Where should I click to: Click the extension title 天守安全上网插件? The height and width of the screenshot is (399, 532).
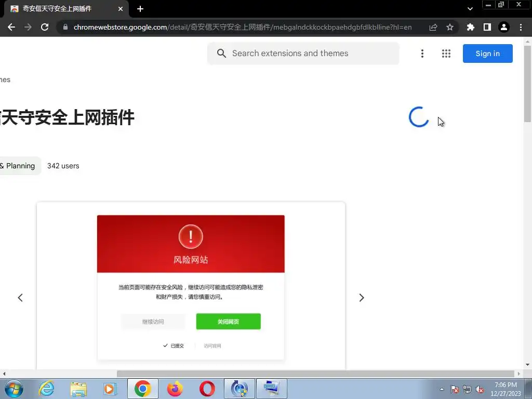point(67,117)
